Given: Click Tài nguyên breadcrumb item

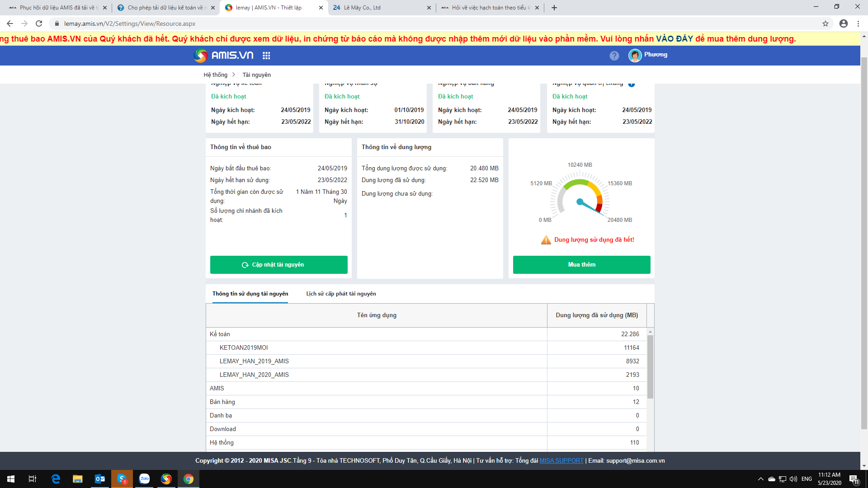Looking at the screenshot, I should coord(256,75).
